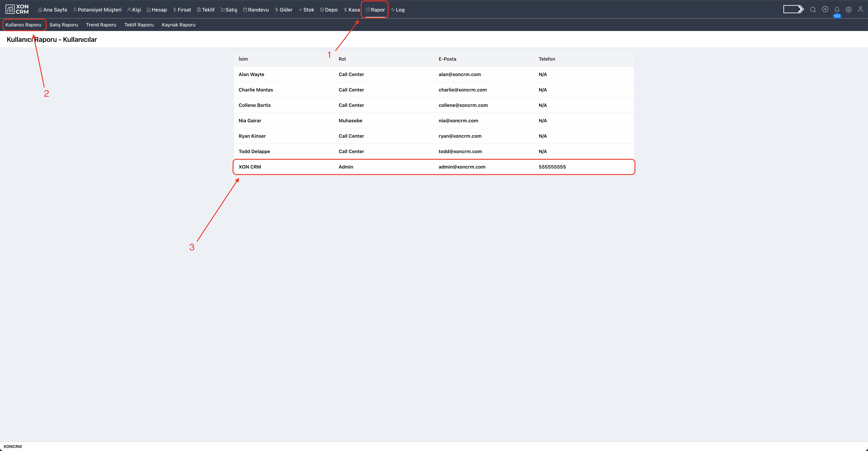Open the Stok menu item

point(306,10)
